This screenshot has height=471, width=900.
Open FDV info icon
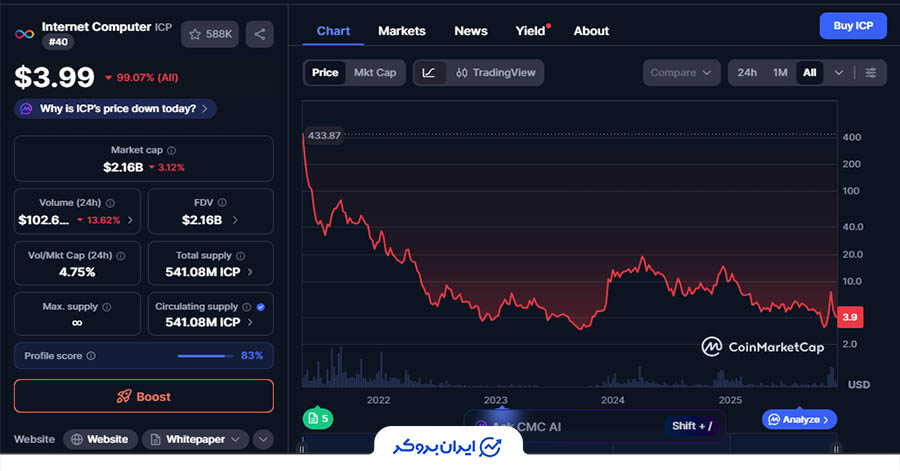[x=222, y=203]
